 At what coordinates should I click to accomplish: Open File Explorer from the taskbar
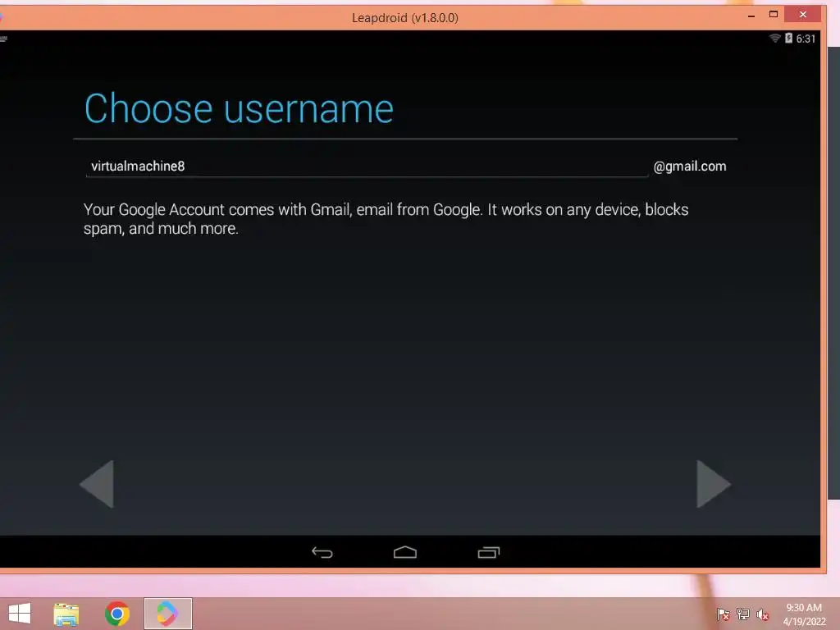[66, 614]
